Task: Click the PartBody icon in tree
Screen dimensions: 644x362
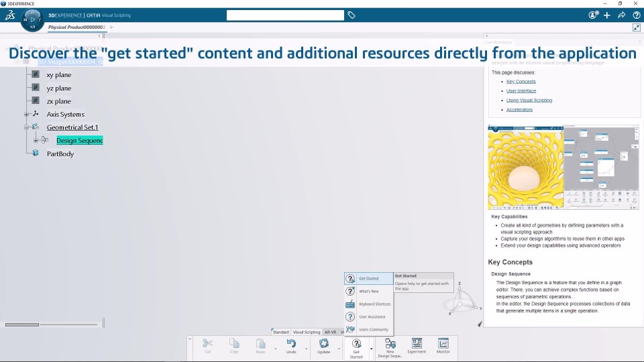Action: (x=36, y=153)
